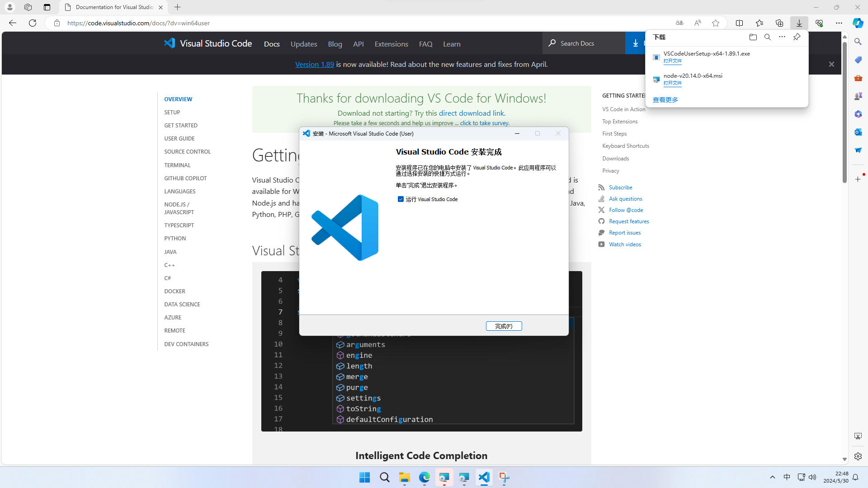Refresh the current page

(33, 23)
